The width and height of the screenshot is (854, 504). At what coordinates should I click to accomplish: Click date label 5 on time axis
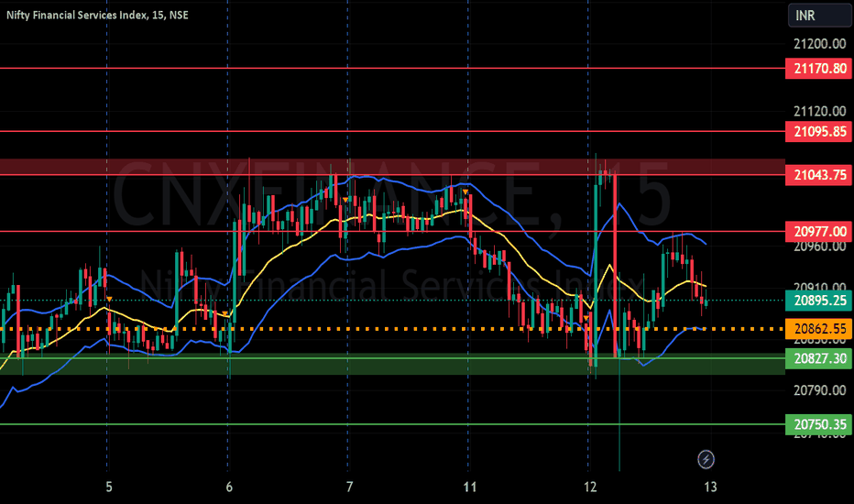[109, 487]
